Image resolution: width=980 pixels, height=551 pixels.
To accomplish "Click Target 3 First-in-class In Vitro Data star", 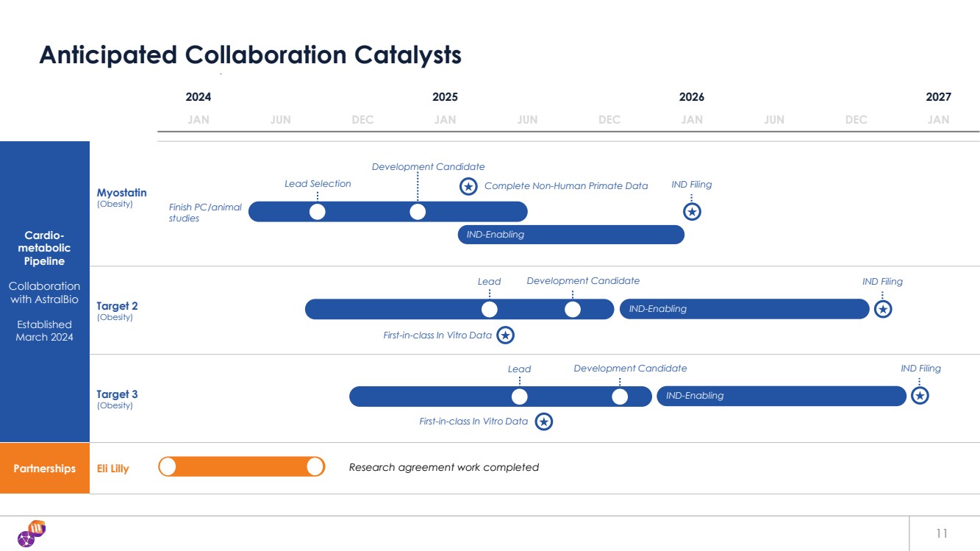I will point(543,422).
